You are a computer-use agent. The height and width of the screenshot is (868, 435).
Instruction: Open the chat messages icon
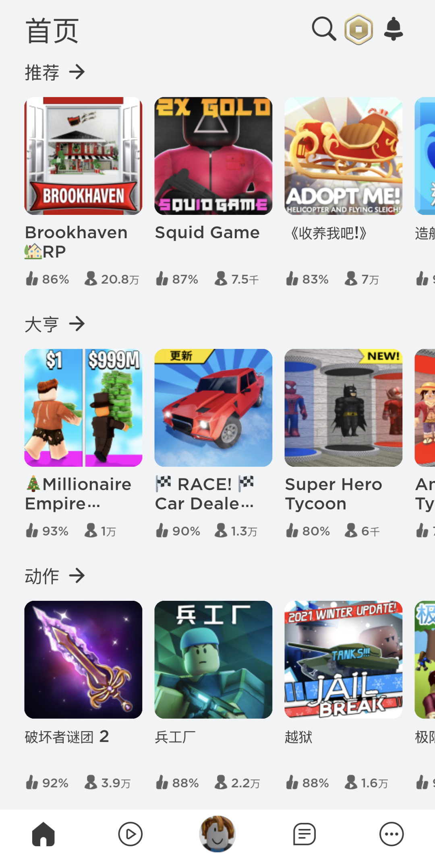pos(304,834)
